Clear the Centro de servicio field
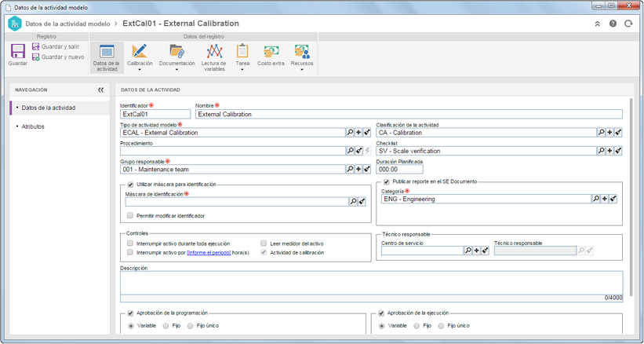The image size is (644, 344). [485, 251]
